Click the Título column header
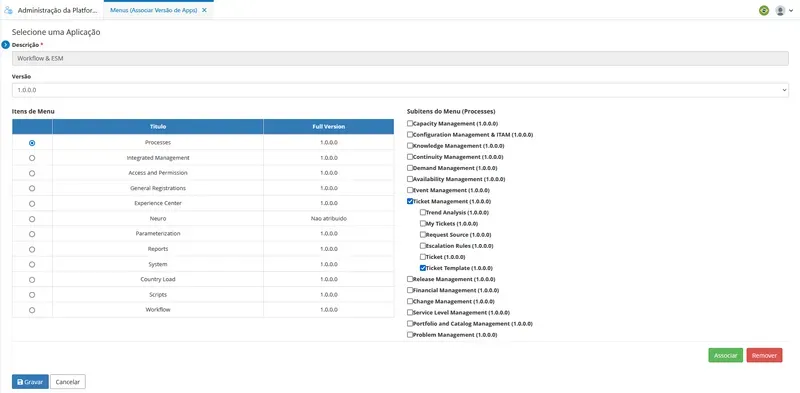The width and height of the screenshot is (800, 393). tap(158, 127)
